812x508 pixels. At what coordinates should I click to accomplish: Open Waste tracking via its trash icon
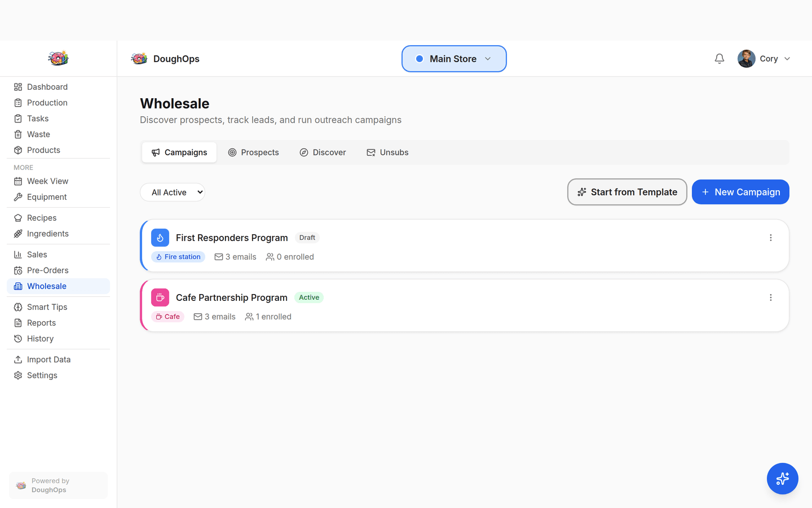click(17, 134)
